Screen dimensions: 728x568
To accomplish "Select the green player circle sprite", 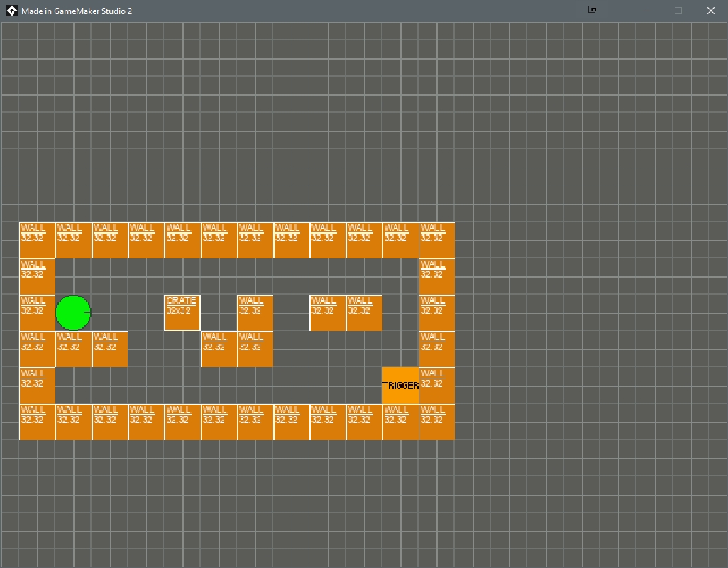I will click(73, 312).
